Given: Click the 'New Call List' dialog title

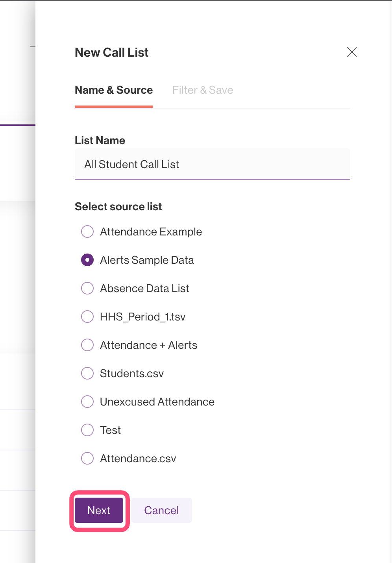Looking at the screenshot, I should [112, 52].
